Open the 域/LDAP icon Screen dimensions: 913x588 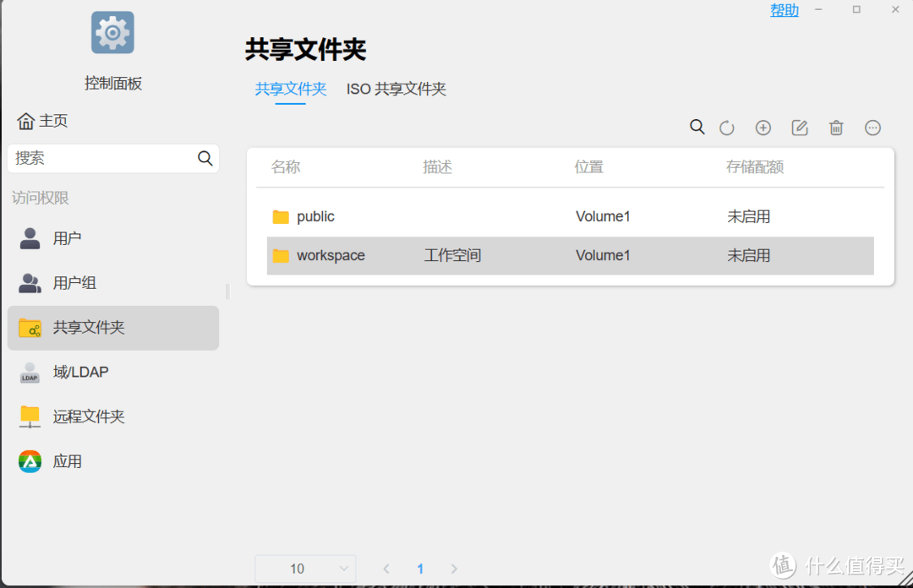tap(30, 373)
